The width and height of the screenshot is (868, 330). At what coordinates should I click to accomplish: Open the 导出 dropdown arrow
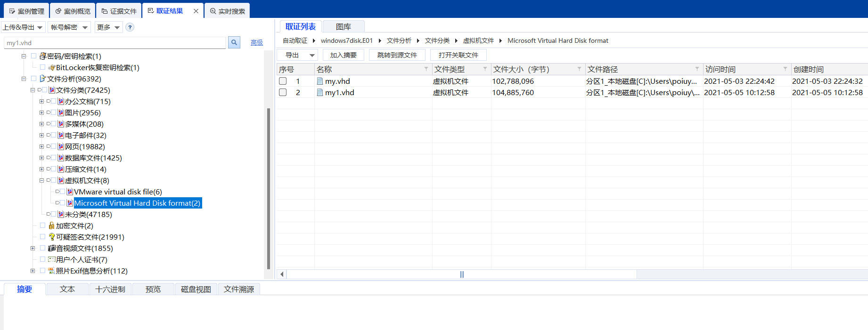312,56
